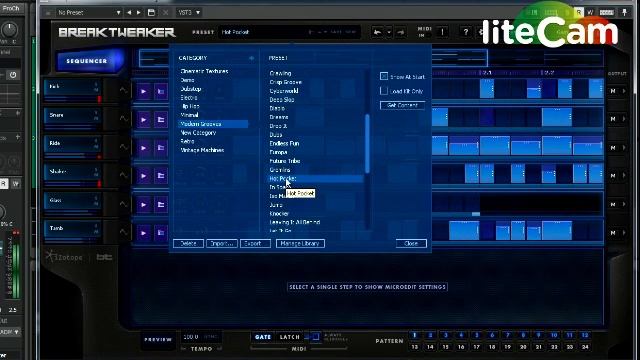Open sample folder icon on Kick track
Screen dimensions: 640x360
tap(161, 91)
